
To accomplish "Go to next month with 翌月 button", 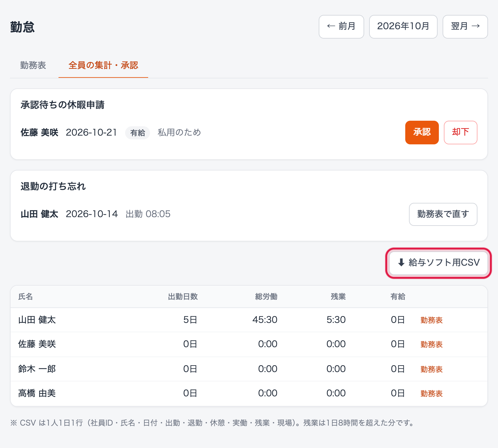I will (465, 27).
